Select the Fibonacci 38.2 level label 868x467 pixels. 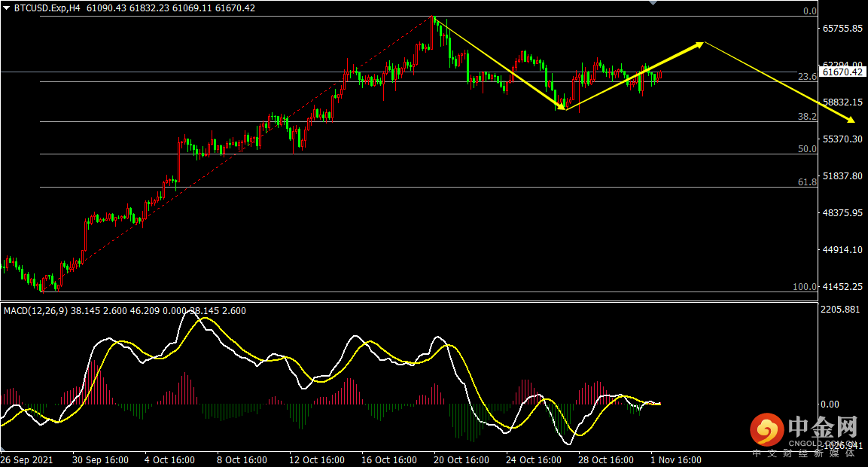pos(807,116)
